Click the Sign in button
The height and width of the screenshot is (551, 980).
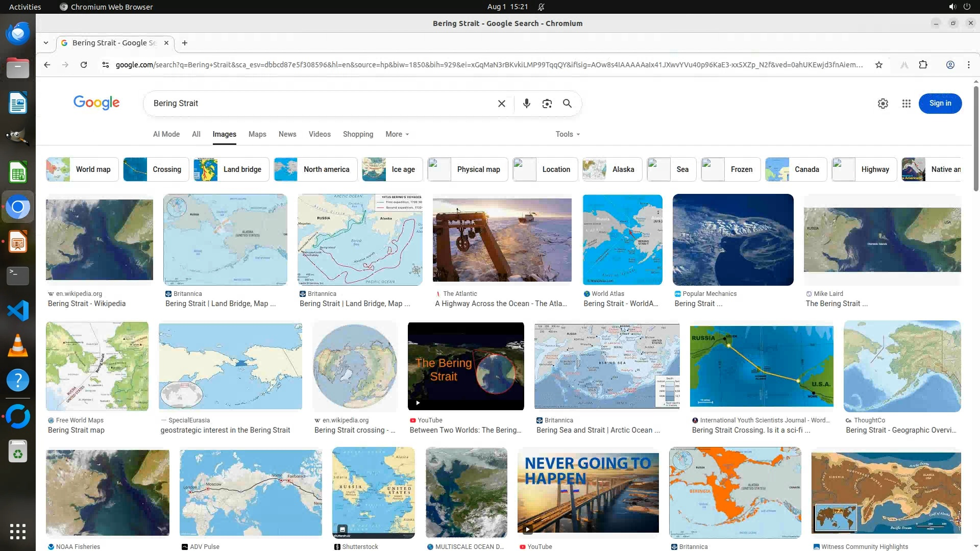[x=940, y=104]
